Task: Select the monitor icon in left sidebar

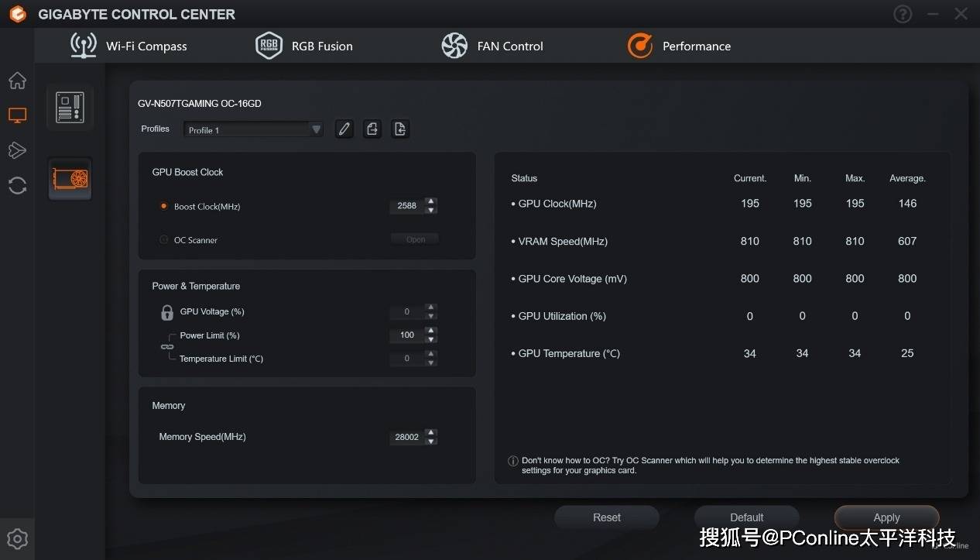Action: pyautogui.click(x=17, y=115)
